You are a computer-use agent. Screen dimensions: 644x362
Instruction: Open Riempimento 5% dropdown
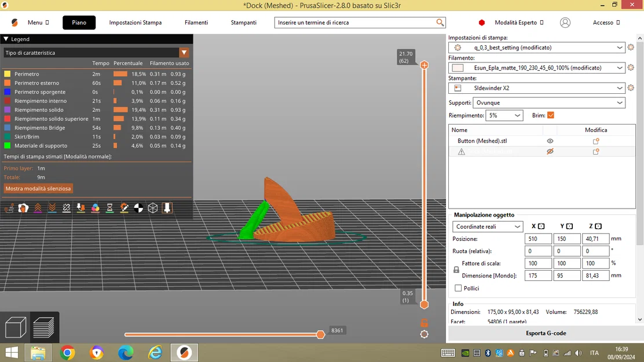504,115
